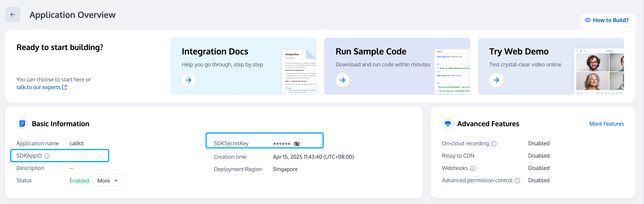Click the Integration Docs arrow button
The height and width of the screenshot is (204, 644).
189,80
